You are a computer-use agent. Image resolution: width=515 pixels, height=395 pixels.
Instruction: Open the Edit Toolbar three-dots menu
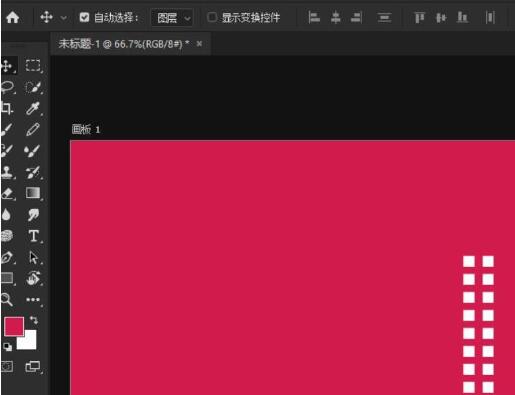[x=33, y=300]
